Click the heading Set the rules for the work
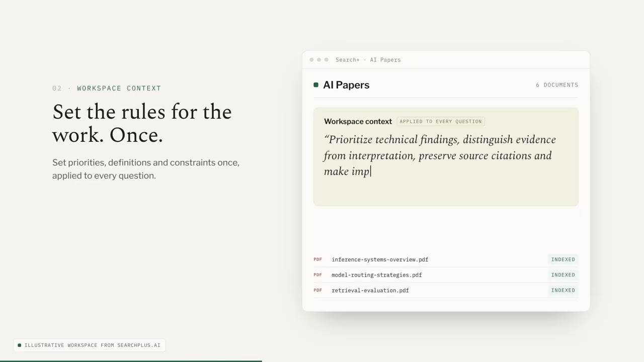The width and height of the screenshot is (644, 362). [142, 123]
